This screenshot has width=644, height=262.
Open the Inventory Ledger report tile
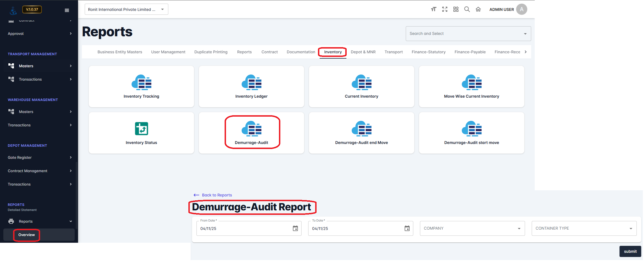[x=251, y=86]
